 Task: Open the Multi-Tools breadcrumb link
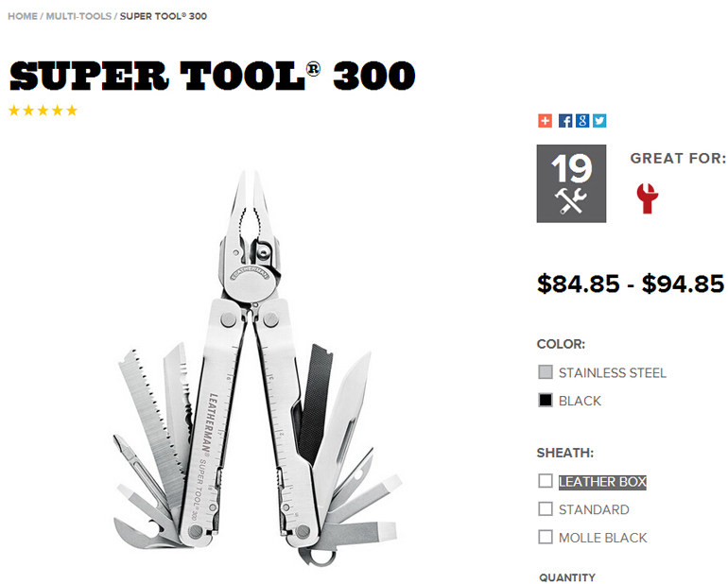[78, 16]
